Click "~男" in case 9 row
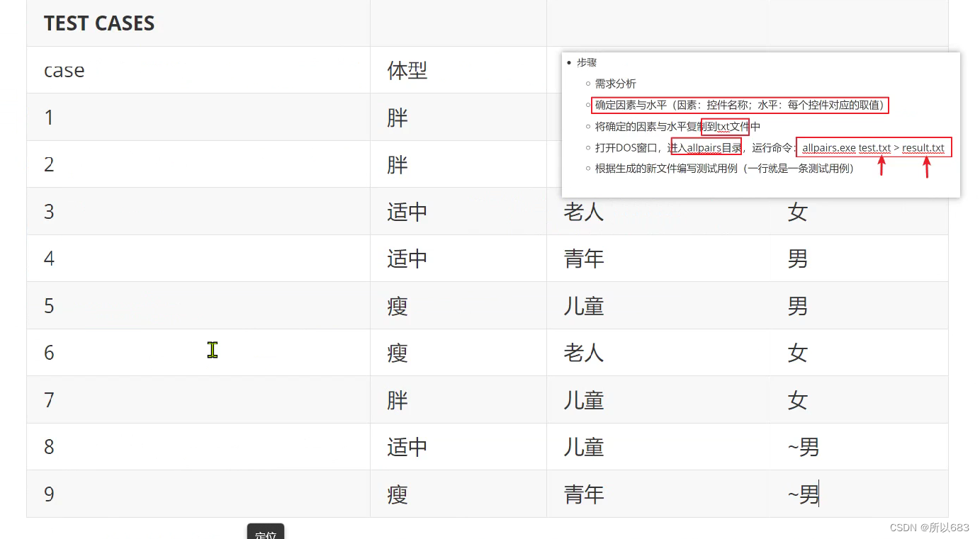Screen dimensions: 980x539 (x=804, y=494)
